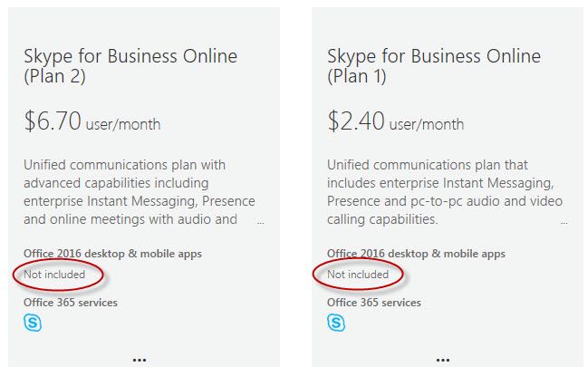The image size is (588, 367).
Task: Open the more options ellipsis under Plan 2
Action: (x=140, y=359)
